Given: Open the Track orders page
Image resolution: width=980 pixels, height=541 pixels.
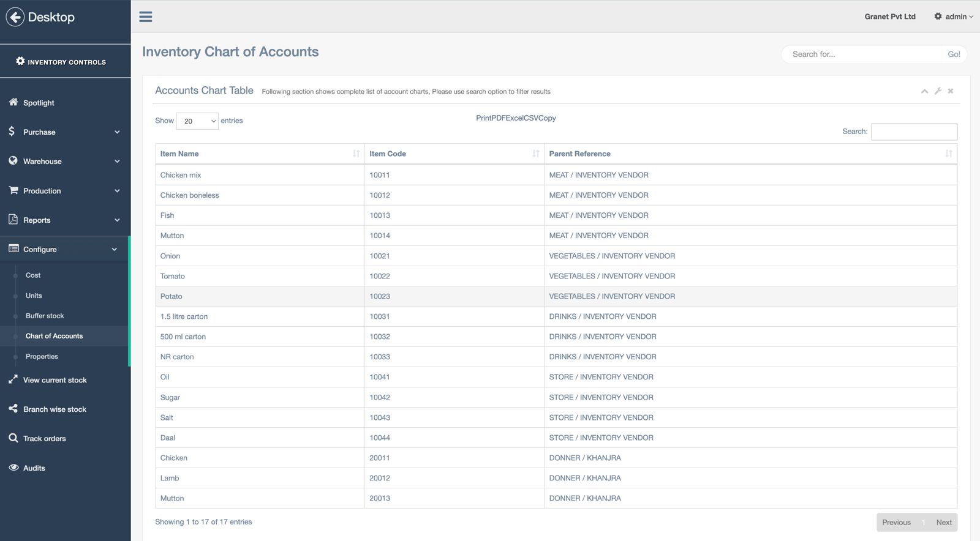Looking at the screenshot, I should (44, 439).
